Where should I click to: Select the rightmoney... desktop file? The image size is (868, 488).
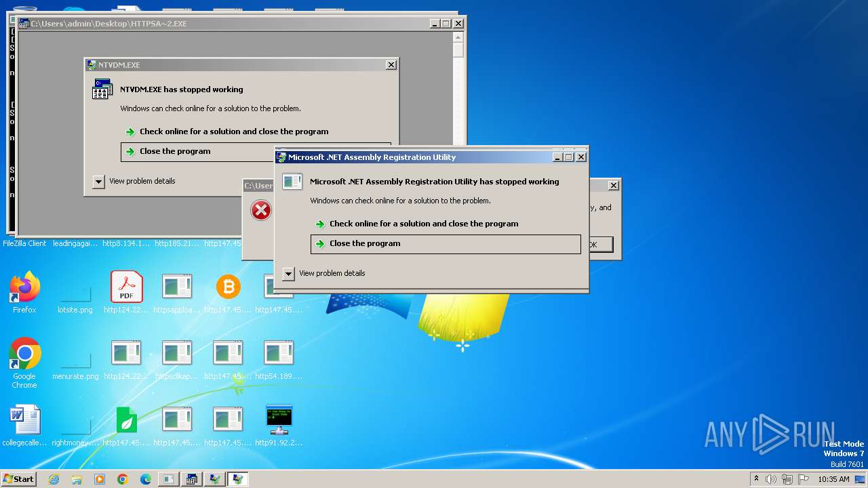[x=75, y=426]
